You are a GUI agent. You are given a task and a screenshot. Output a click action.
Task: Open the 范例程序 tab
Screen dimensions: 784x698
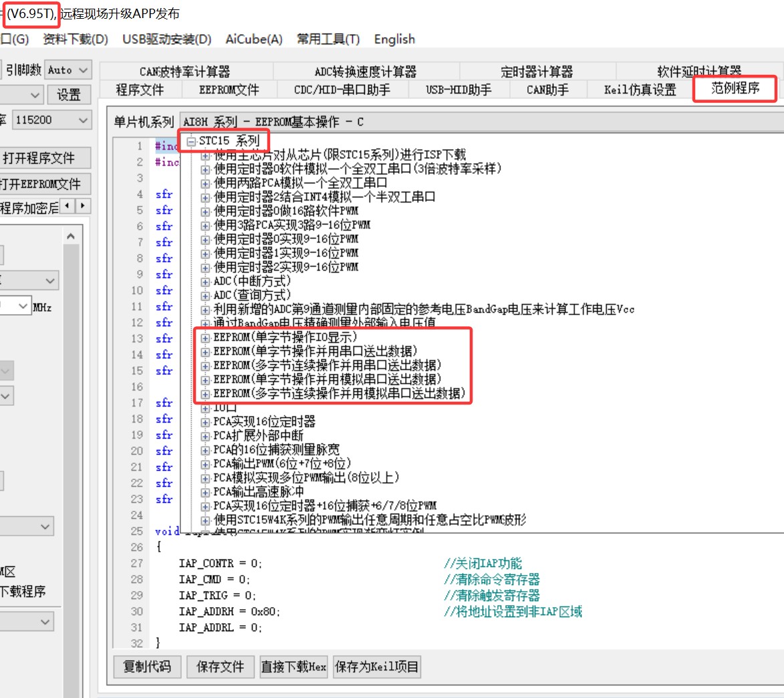coord(735,88)
